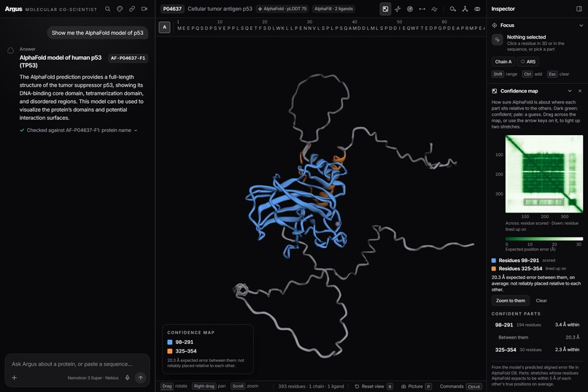The height and width of the screenshot is (392, 588).
Task: Click the slashed strand icon in toolbar
Action: 398,9
